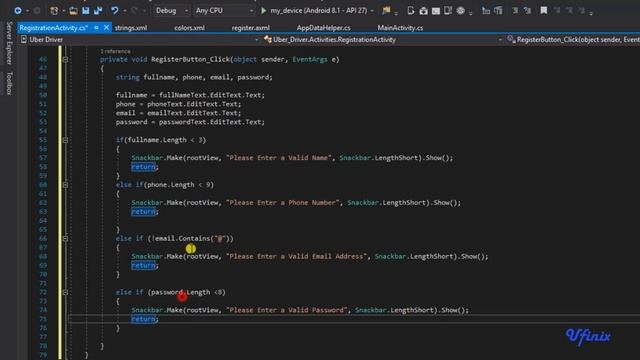640x360 pixels.
Task: Click the Android SDK box icon
Action: pos(423,11)
